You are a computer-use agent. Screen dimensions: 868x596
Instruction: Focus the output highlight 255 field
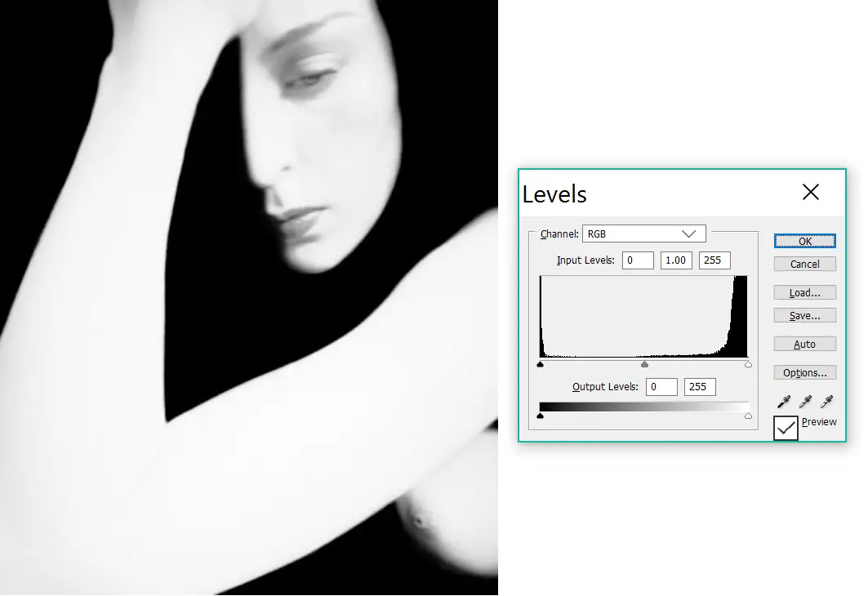coord(700,387)
